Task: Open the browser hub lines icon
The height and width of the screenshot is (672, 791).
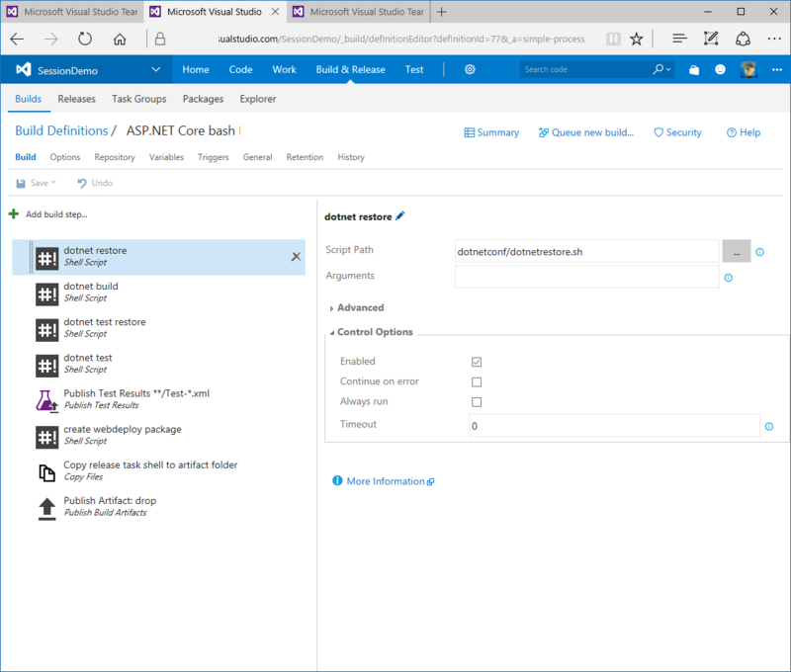Action: coord(680,39)
